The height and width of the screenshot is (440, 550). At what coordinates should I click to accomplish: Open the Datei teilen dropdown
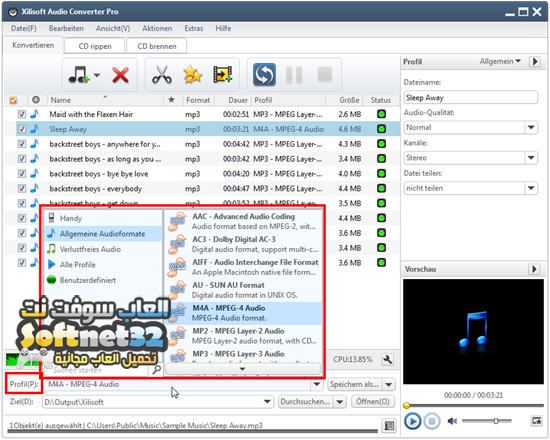coord(531,188)
